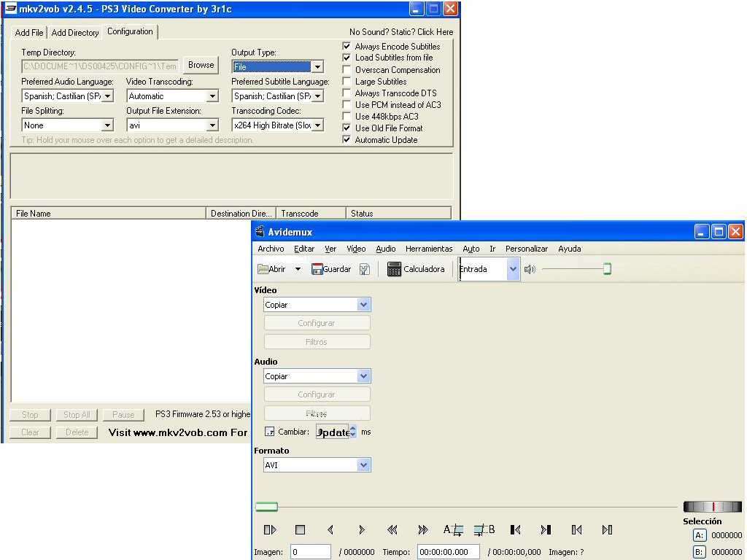Jump to the next keyframe double arrow
The height and width of the screenshot is (560, 747).
tap(422, 529)
